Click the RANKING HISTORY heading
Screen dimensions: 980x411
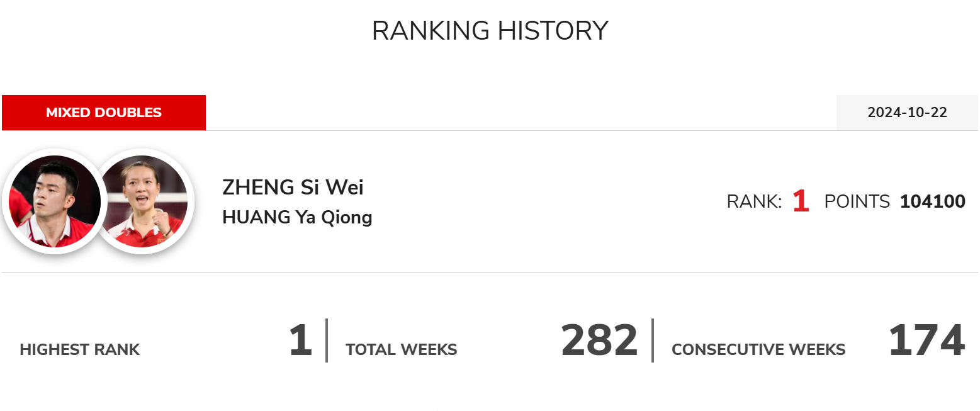click(490, 31)
